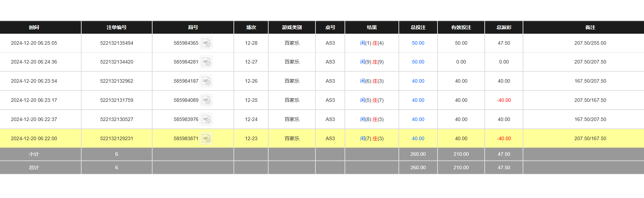
Task: Click the 时间 column header
Action: 34,27
